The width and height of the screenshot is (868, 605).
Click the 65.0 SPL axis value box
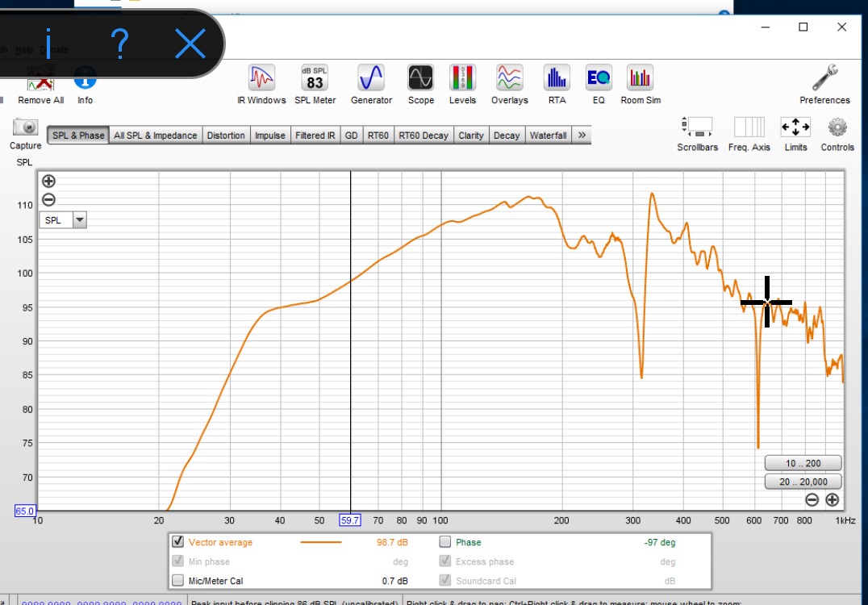click(25, 511)
